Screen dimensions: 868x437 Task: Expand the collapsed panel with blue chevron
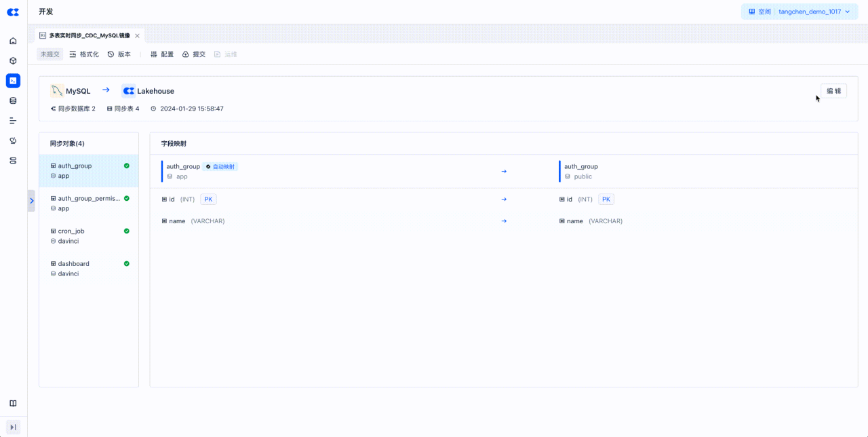[x=31, y=201]
